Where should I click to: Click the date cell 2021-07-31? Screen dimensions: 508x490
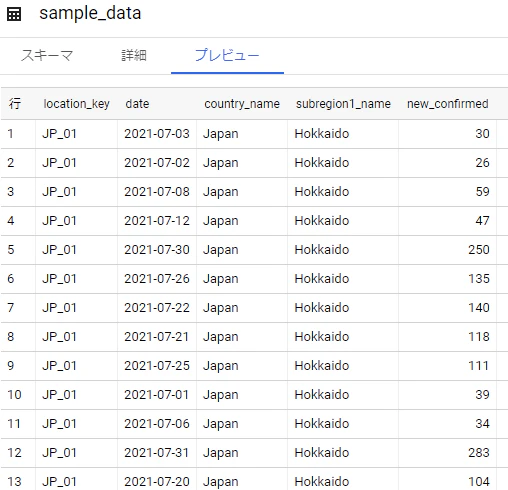tap(157, 453)
